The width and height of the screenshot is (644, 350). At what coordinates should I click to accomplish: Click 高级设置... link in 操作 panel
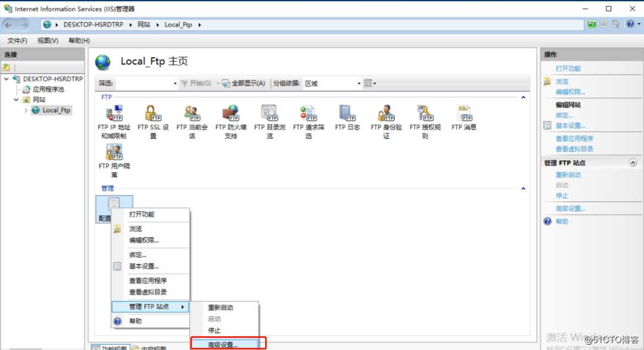[570, 209]
